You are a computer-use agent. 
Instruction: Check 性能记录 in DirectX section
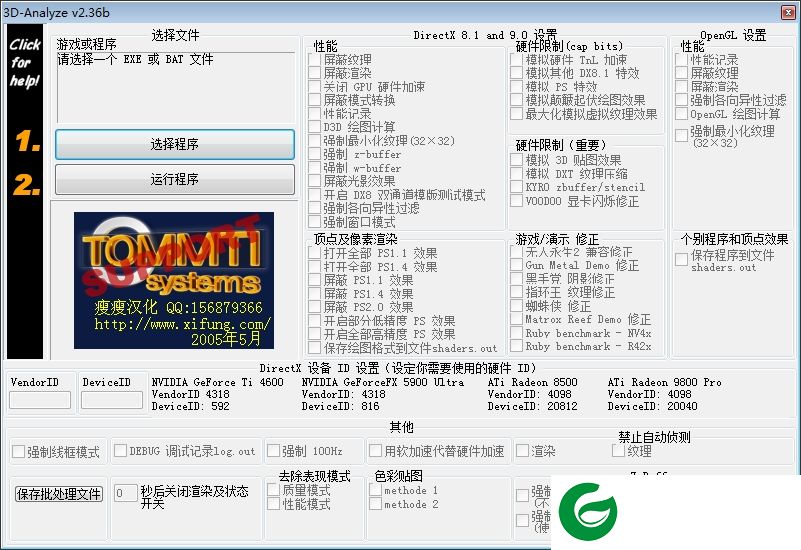[315, 113]
